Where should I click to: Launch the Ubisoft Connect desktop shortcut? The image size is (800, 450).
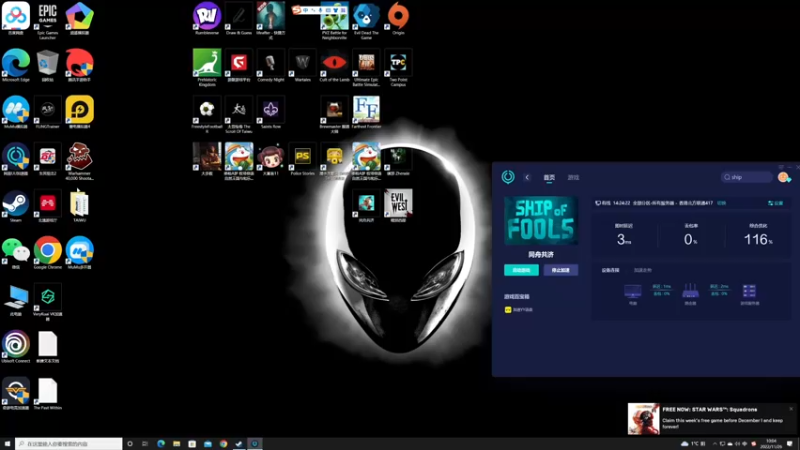pos(16,347)
